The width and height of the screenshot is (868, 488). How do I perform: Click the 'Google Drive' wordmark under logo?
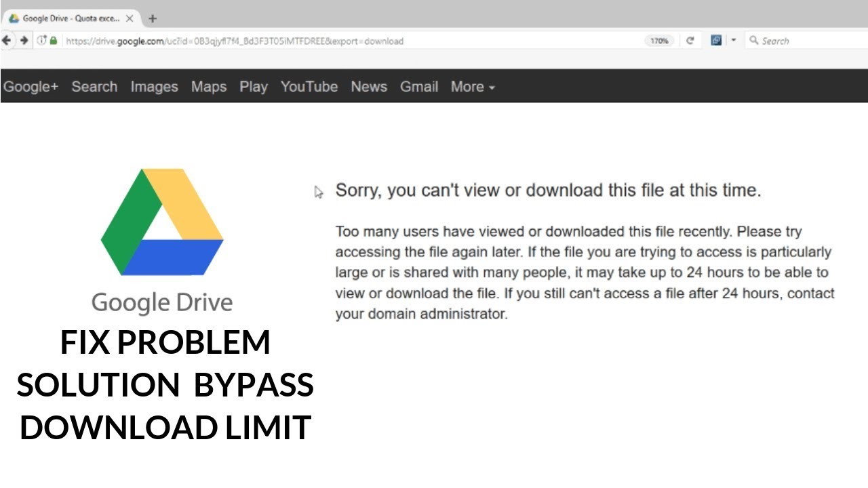(x=162, y=302)
